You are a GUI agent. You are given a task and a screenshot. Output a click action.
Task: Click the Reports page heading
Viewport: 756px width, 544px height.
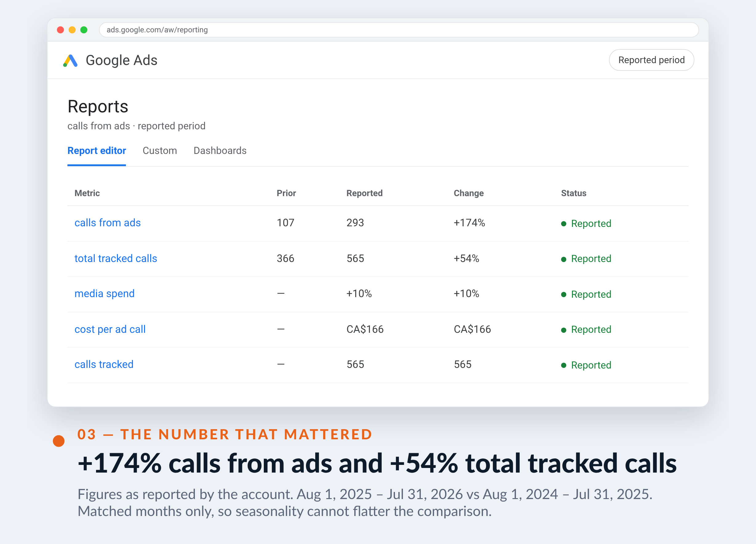(98, 107)
